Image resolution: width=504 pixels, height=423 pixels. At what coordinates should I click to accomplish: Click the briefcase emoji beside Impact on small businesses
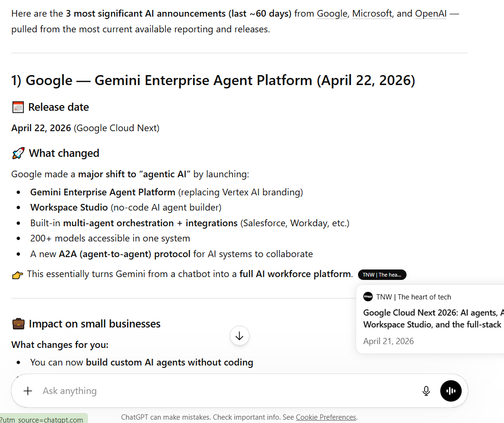(19, 324)
